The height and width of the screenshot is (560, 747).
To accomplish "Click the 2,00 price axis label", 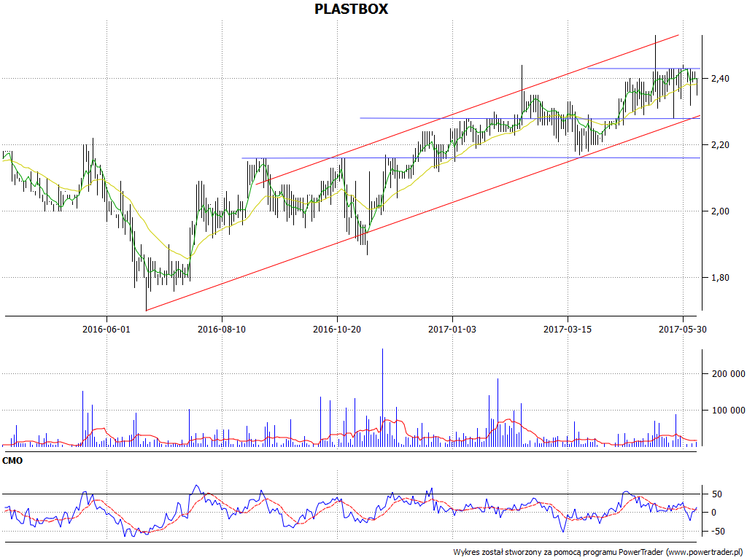I will (720, 211).
